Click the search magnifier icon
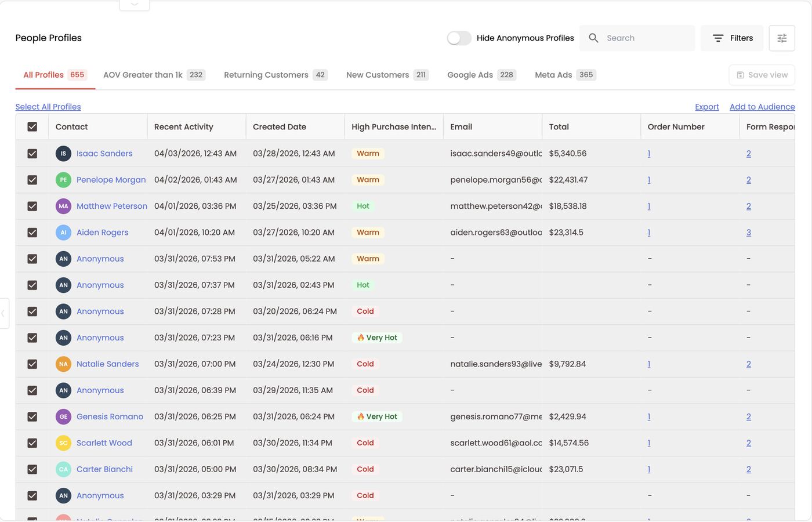812x522 pixels. pyautogui.click(x=593, y=38)
